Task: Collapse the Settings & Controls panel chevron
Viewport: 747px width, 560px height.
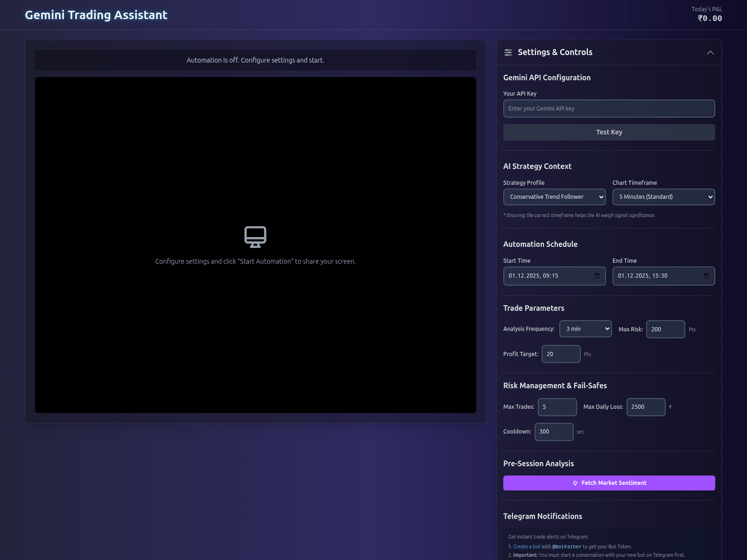Action: (710, 52)
